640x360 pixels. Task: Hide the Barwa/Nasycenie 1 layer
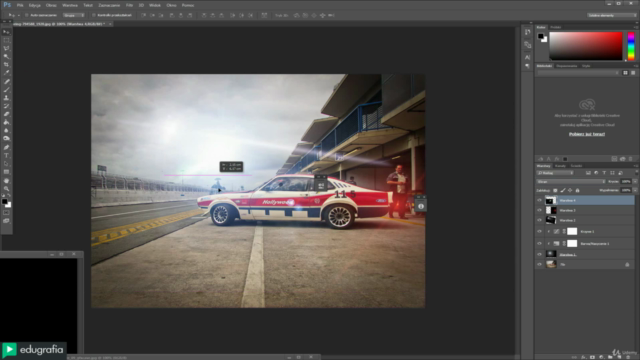click(x=539, y=243)
